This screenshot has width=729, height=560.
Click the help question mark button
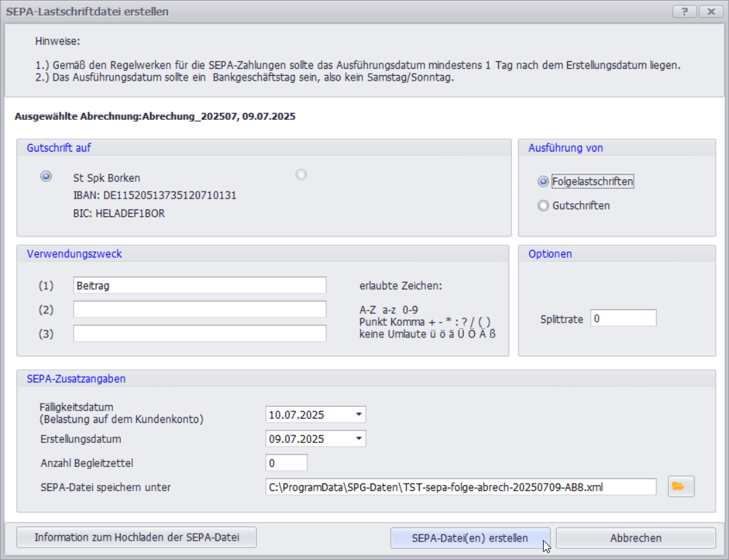pos(684,12)
